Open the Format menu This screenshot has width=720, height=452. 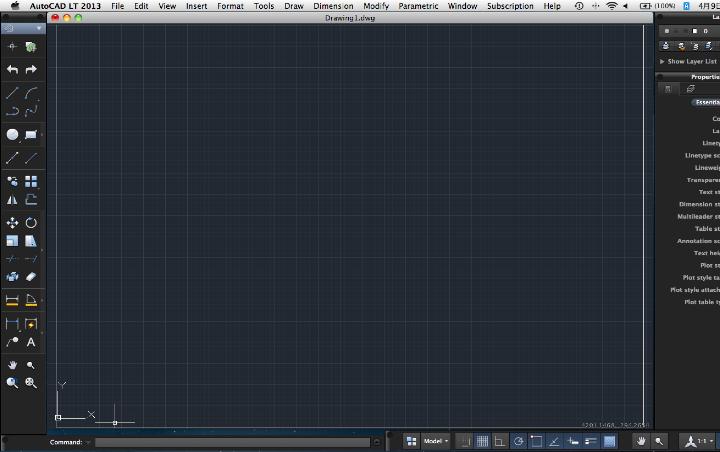click(230, 6)
